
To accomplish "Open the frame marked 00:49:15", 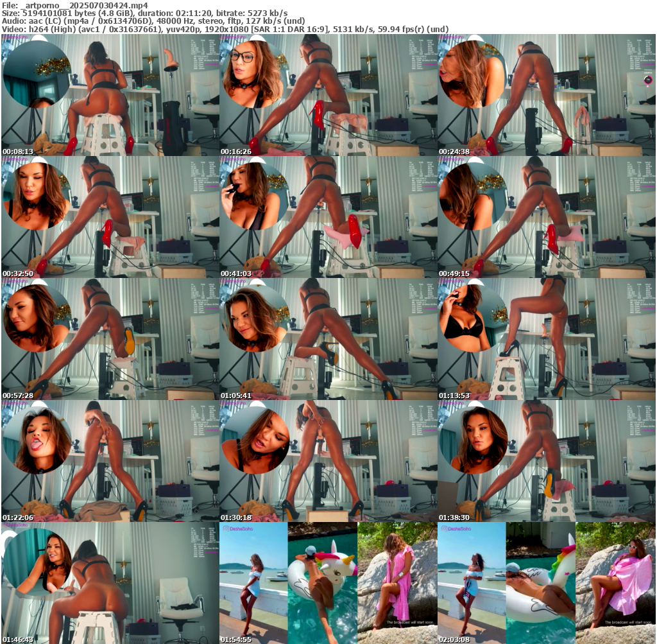I will (x=547, y=217).
